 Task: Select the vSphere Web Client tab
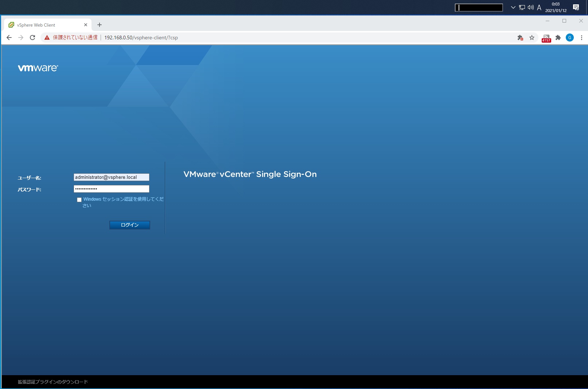[48, 25]
